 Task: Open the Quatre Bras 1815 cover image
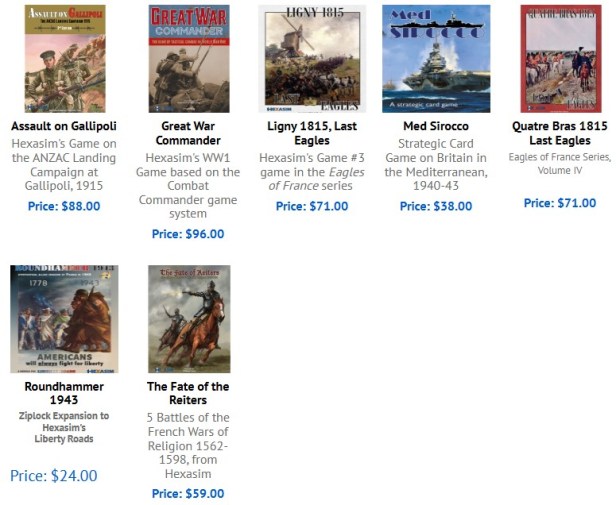pyautogui.click(x=561, y=59)
